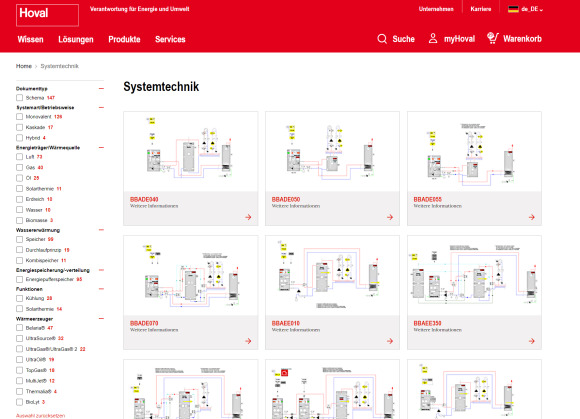The height and width of the screenshot is (419, 580).
Task: Enable the Monovalent filter checkbox
Action: pos(20,116)
